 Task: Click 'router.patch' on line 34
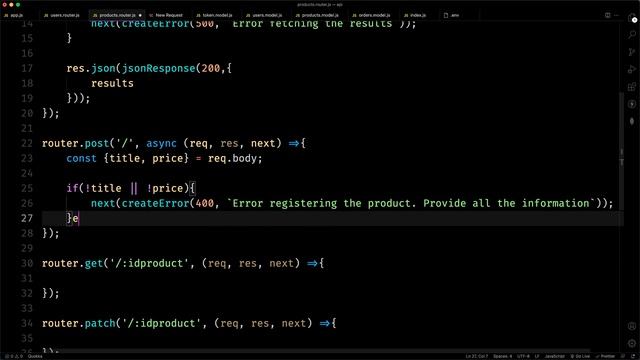(79, 323)
